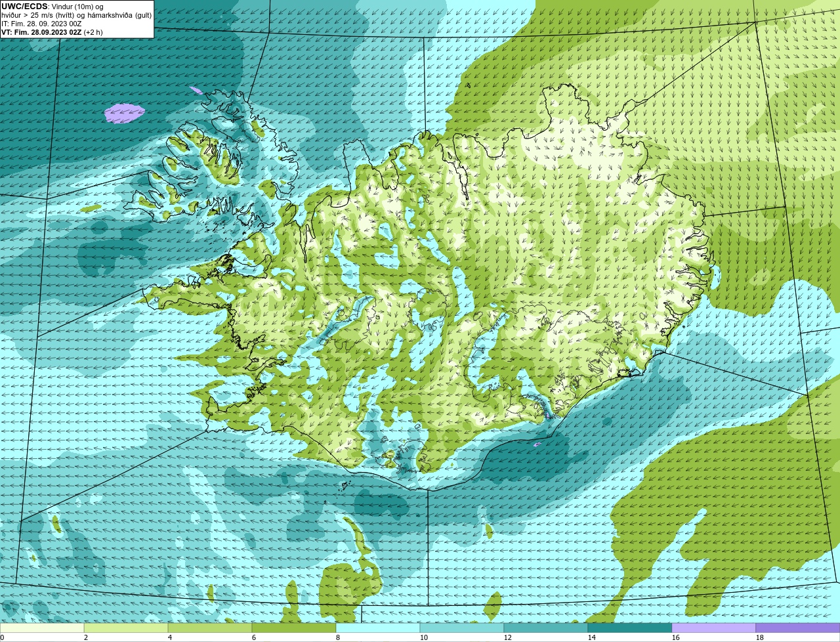Screen dimensions: 840x642
Task: Pick the 8–10 m/s pale cyan legend swatch
Action: pos(378,628)
